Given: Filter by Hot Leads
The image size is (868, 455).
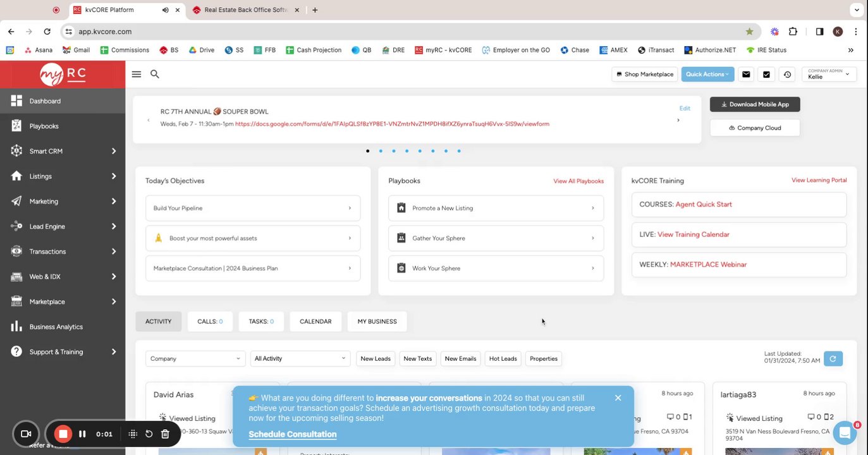Looking at the screenshot, I should [x=503, y=359].
